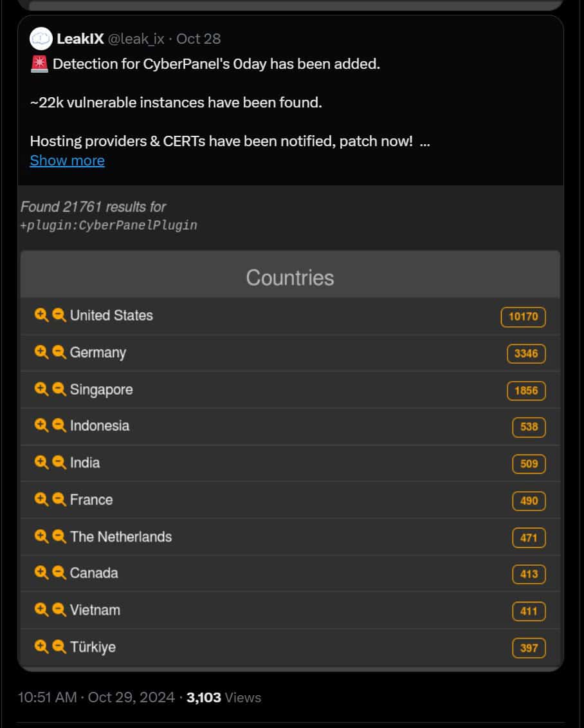
Task: Click United States count badge 10170
Action: [524, 317]
